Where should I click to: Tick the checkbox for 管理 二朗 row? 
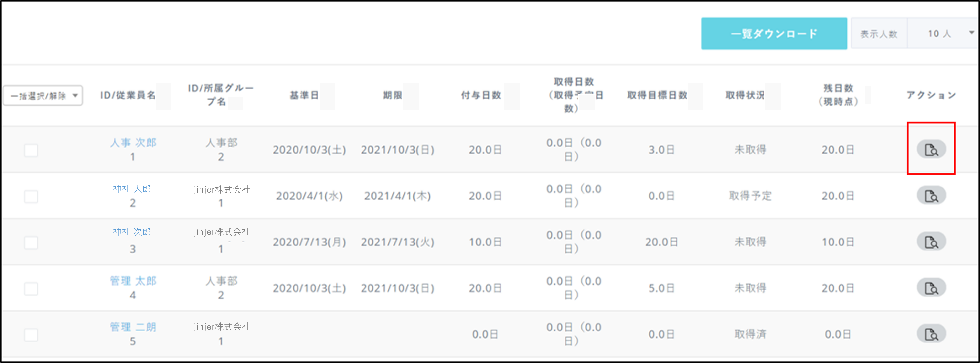click(31, 335)
